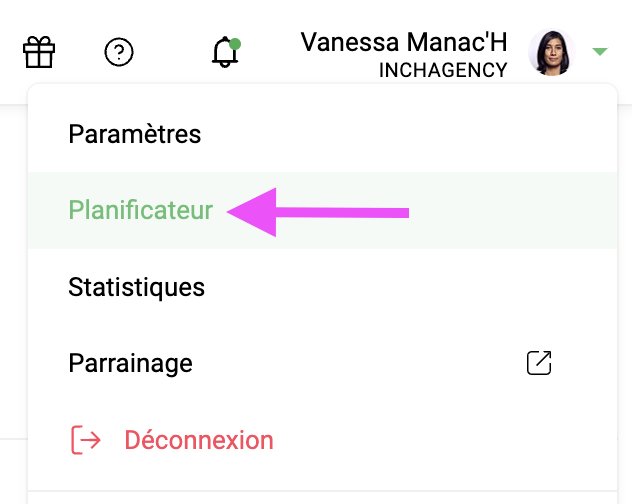Click the pink arrow pointing at Planificateur
632x504 pixels.
[x=318, y=211]
